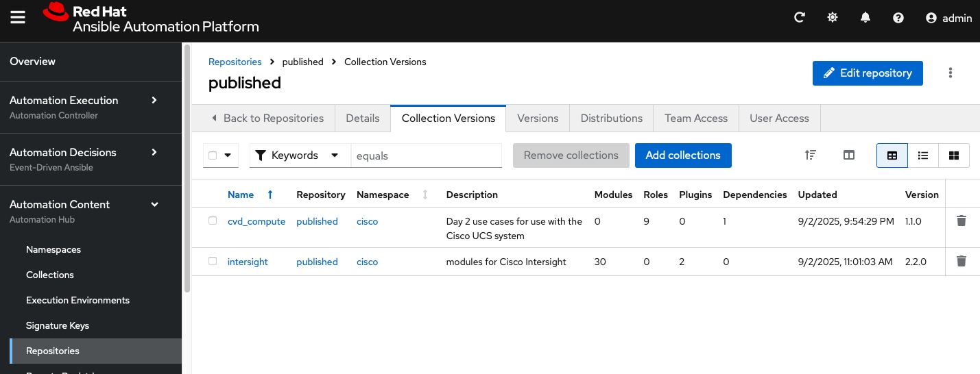Screen dimensions: 980x374
Task: Select the cvd_compute row checkbox
Action: 213,221
